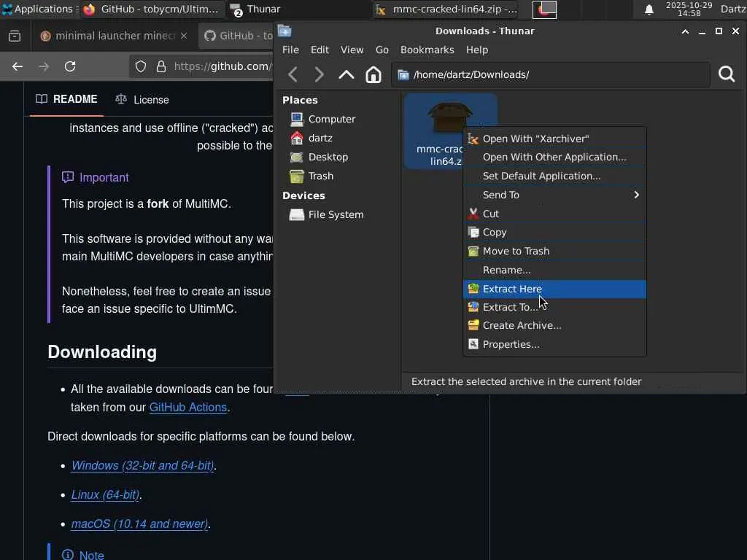
Task: Click the panel clock showing 14:58
Action: point(689,9)
